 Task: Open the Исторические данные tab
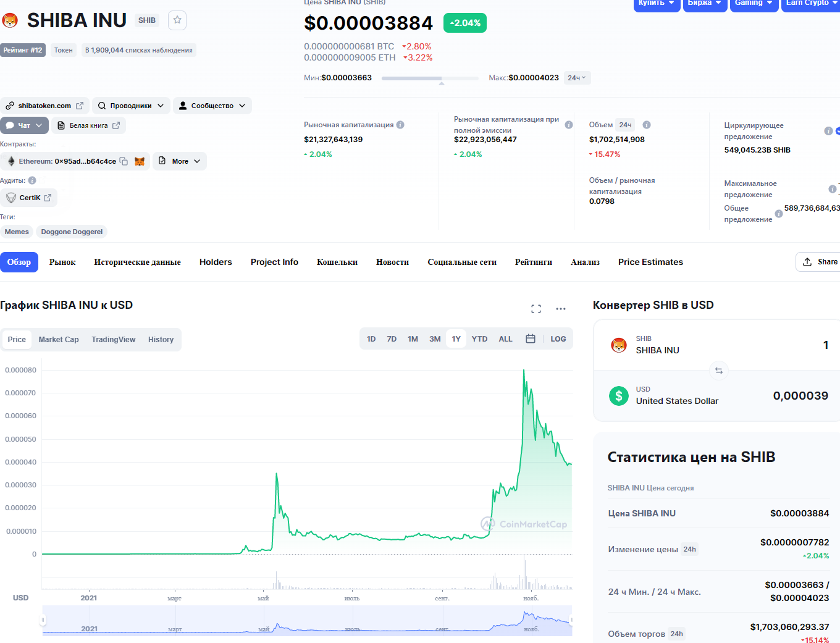(x=137, y=262)
